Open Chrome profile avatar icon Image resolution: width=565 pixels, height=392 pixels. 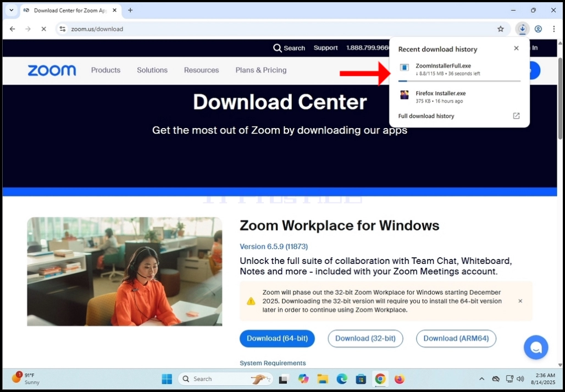click(x=538, y=29)
